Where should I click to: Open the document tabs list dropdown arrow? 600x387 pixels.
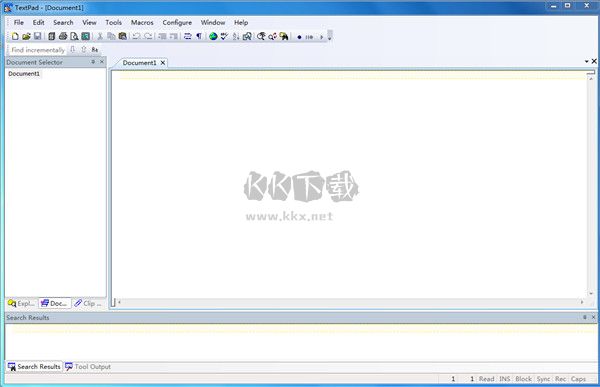[586, 61]
